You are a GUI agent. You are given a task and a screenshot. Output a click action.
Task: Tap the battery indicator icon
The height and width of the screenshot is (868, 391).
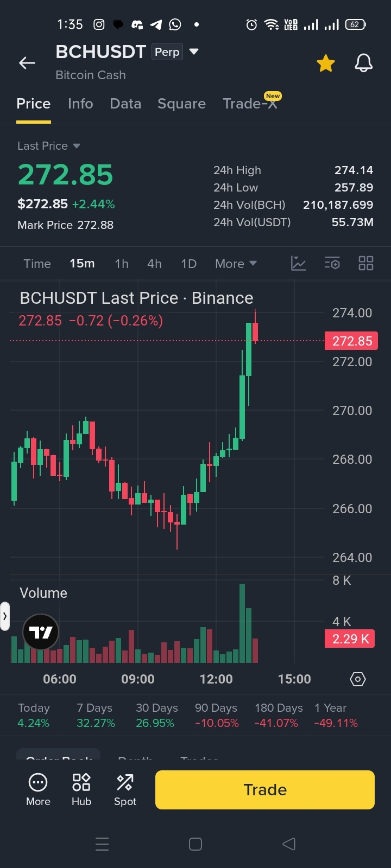coord(355,24)
